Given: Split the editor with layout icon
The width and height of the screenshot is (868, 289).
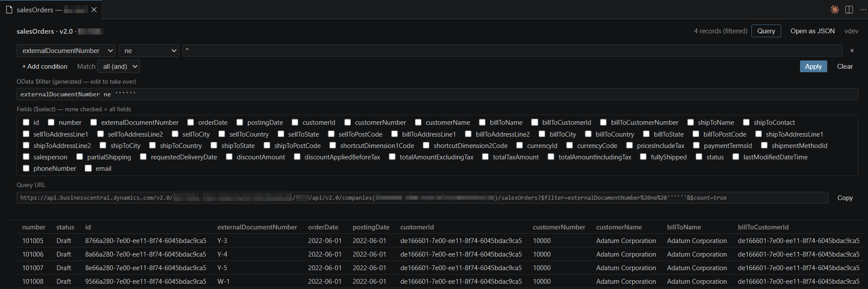Looking at the screenshot, I should click(849, 10).
